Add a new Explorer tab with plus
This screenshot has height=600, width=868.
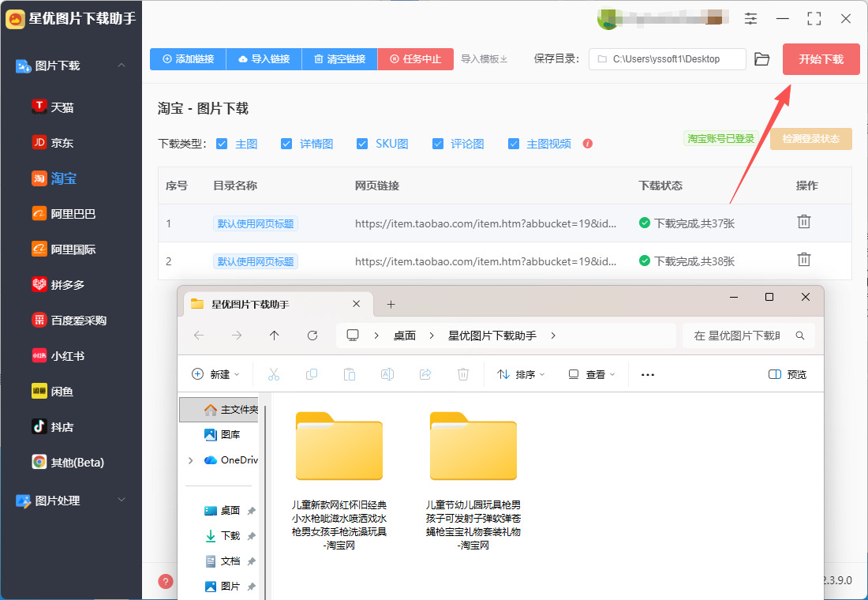391,304
